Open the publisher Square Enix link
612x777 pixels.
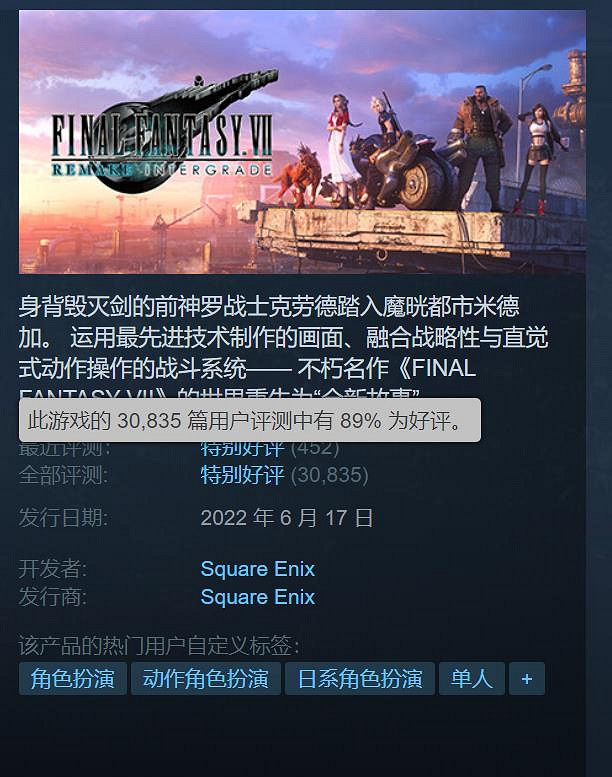258,597
